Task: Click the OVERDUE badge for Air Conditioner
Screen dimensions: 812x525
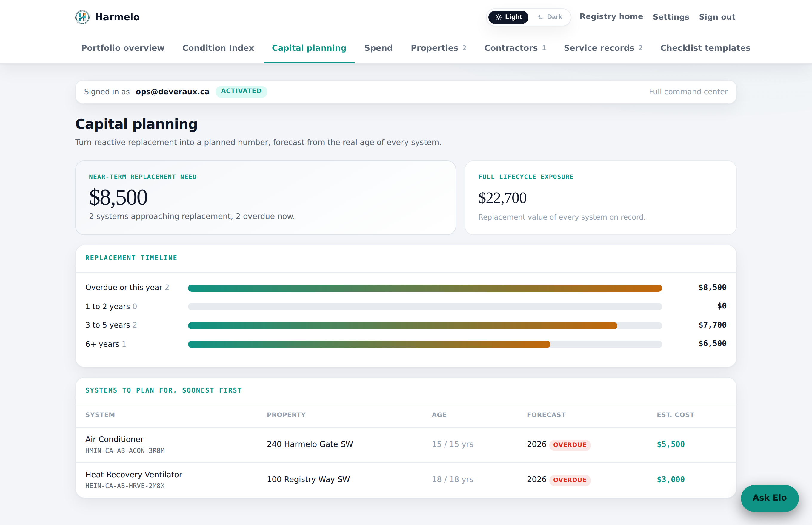Action: pyautogui.click(x=570, y=445)
